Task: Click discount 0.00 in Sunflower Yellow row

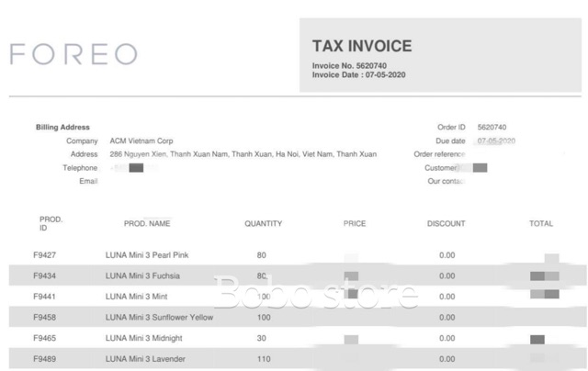Action: coord(447,318)
